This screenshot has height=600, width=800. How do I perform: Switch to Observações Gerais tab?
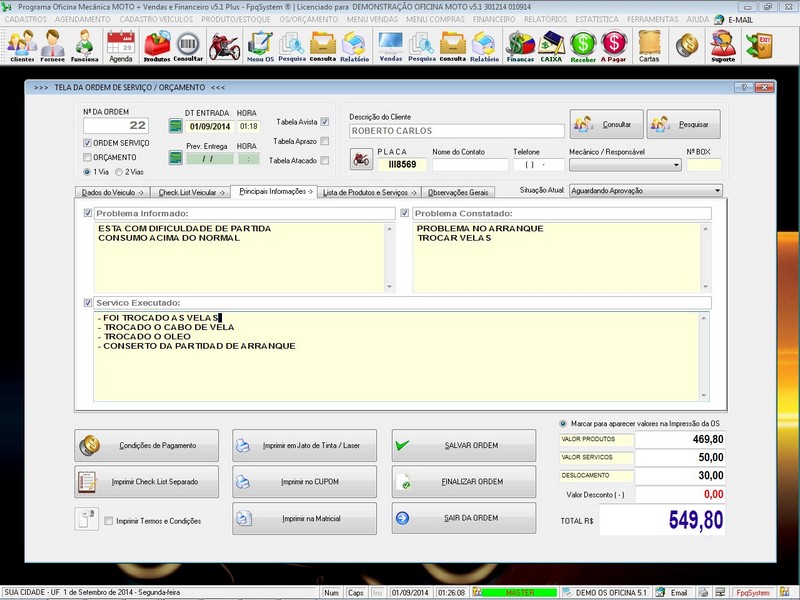point(458,192)
